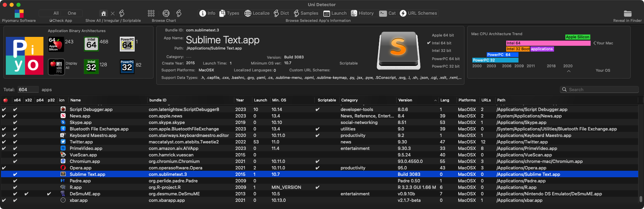Sort by the Apple Silicon apple column header
644x209 pixels.
5,100
